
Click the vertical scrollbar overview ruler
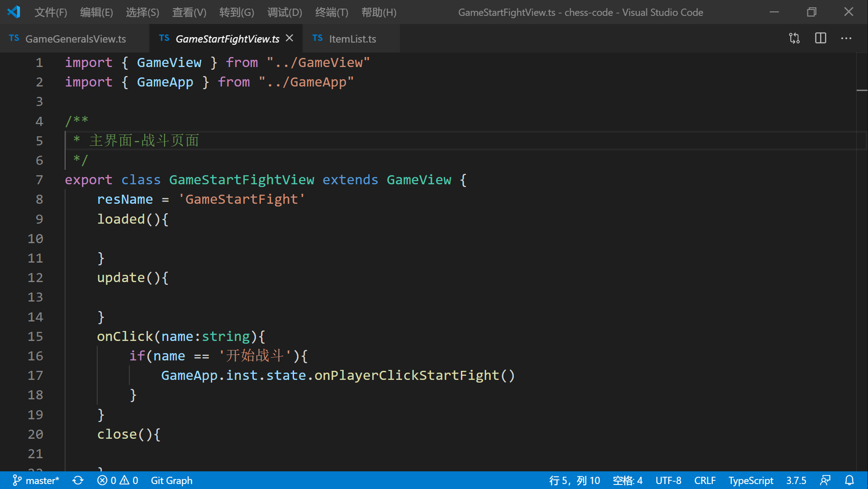pos(862,262)
